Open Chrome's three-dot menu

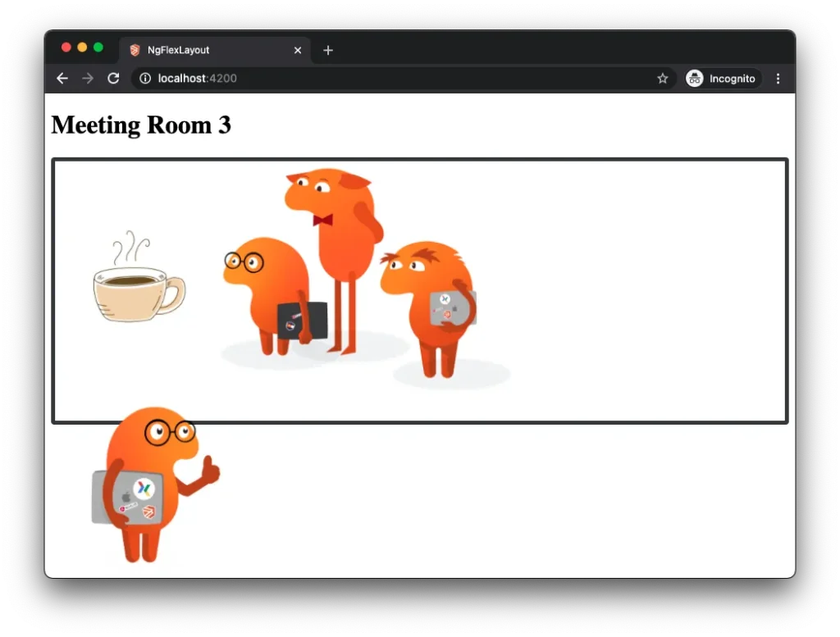[x=778, y=79]
